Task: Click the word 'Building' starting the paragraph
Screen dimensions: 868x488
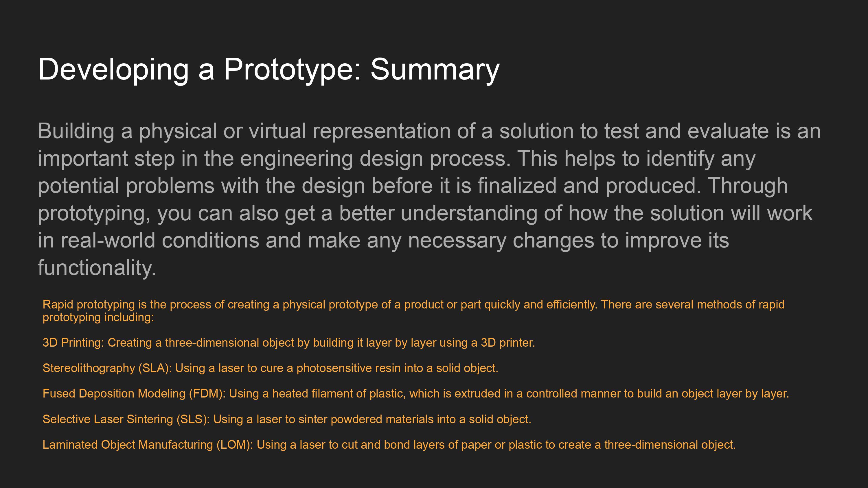Action: point(76,131)
